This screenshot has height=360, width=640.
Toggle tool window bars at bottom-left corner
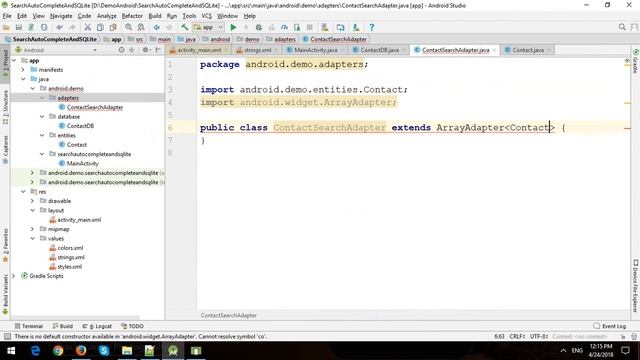7,336
